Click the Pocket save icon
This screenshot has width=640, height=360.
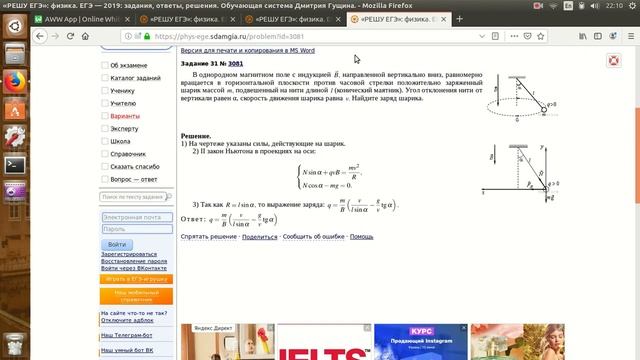(x=527, y=36)
